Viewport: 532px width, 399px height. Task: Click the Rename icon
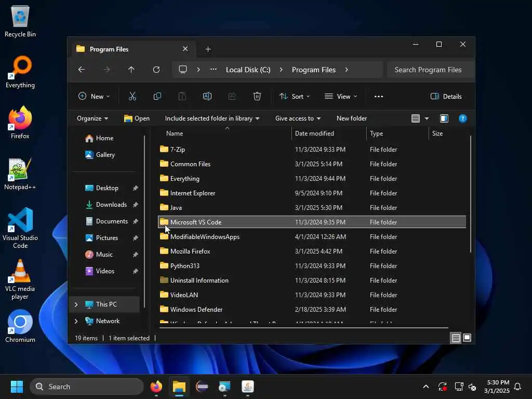[207, 96]
